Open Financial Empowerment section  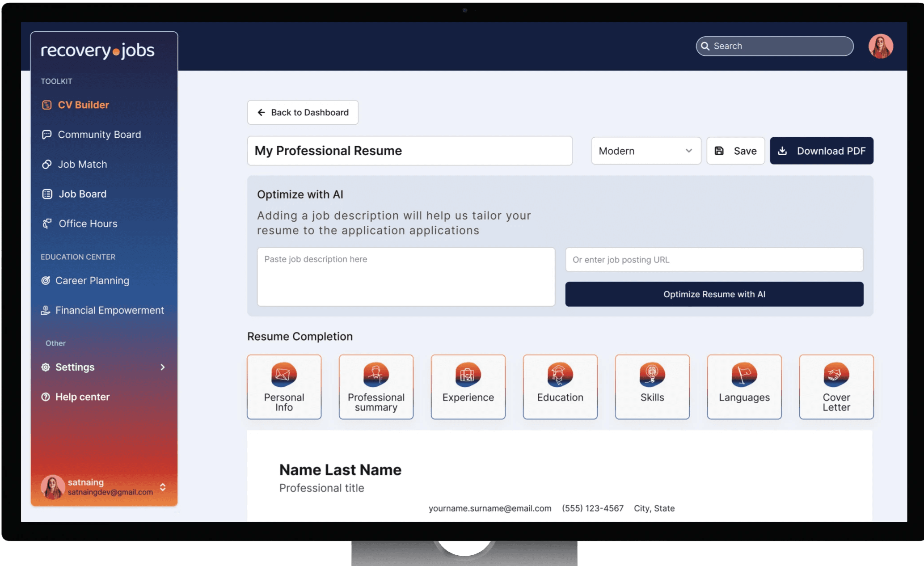click(x=110, y=310)
